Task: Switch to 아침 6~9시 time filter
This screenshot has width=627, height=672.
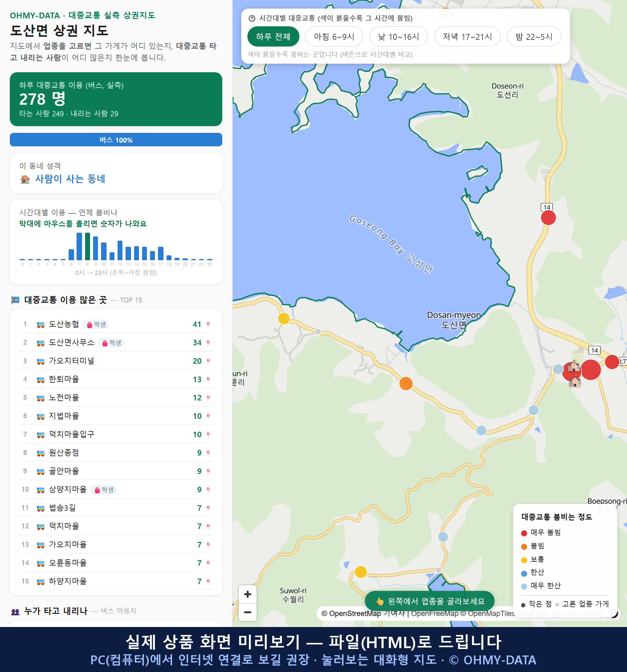Action: pyautogui.click(x=334, y=36)
